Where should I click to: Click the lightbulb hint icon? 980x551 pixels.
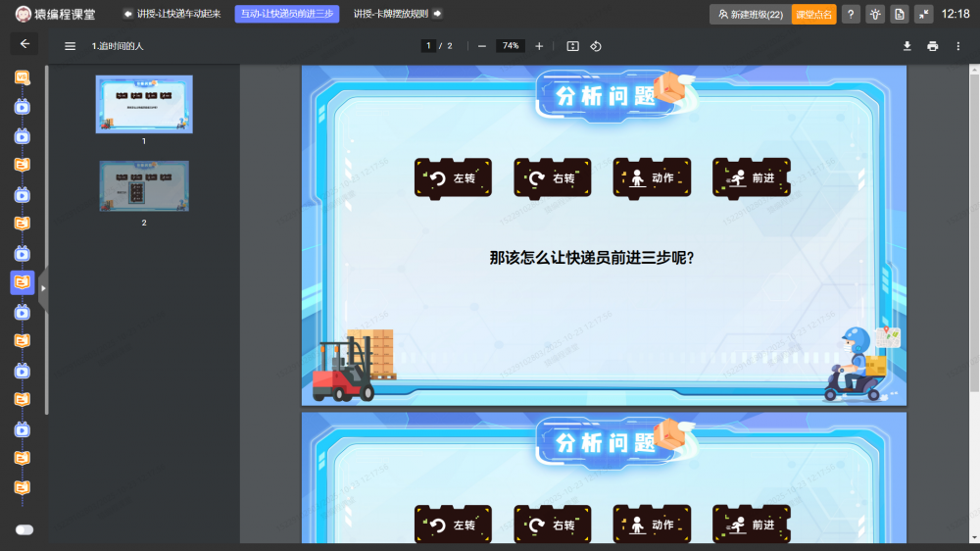click(x=874, y=14)
